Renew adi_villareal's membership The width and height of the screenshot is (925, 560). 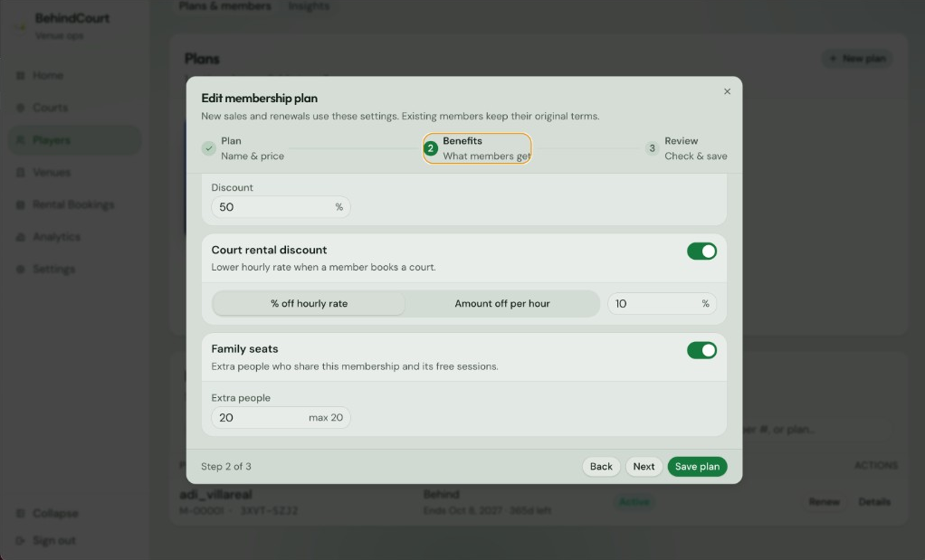tap(825, 501)
